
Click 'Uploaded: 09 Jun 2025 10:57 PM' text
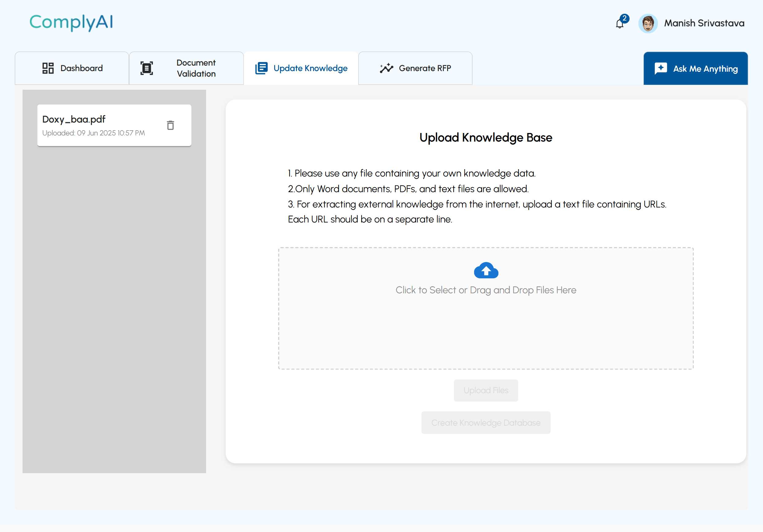coord(93,133)
